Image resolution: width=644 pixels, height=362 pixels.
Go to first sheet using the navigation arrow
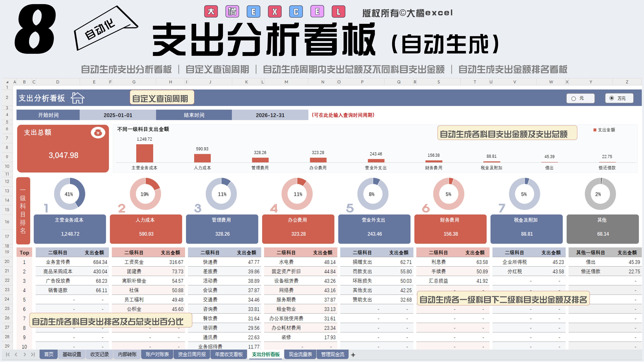(x=7, y=355)
